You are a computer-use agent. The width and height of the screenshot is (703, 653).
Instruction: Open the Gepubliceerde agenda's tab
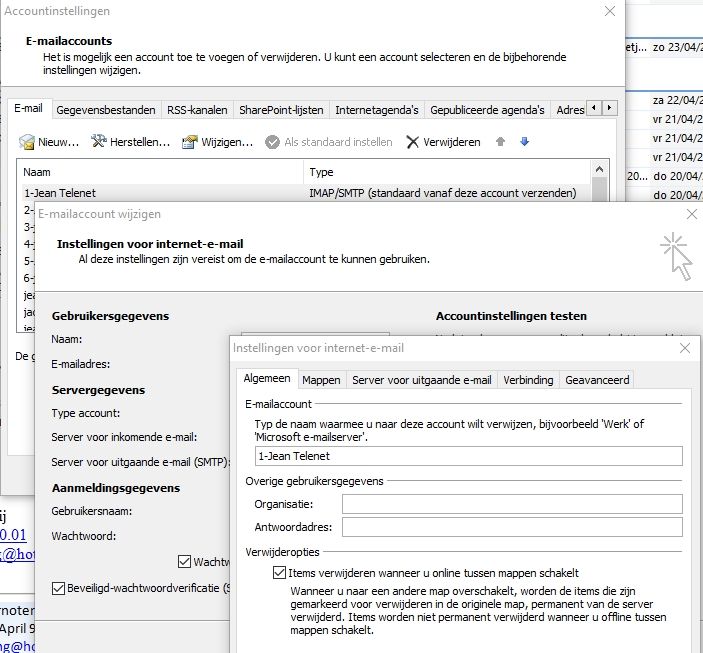(487, 110)
